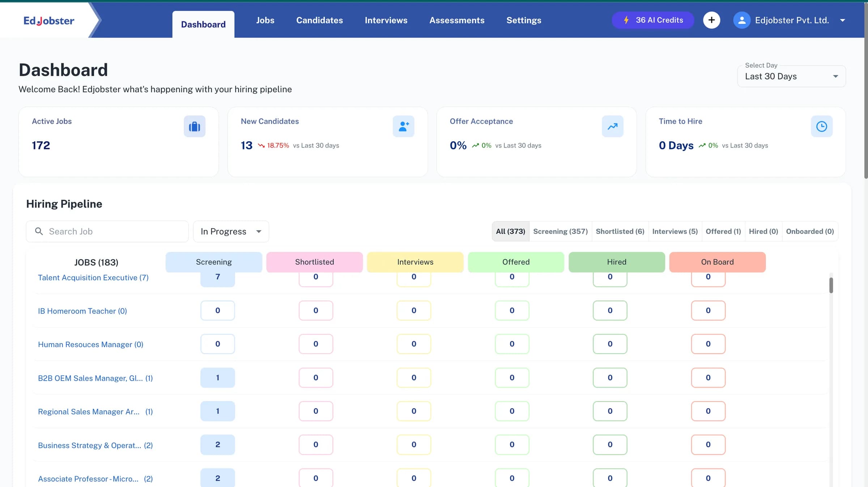The height and width of the screenshot is (487, 868).
Task: Click the 18.75% decline indicator
Action: pos(273,145)
